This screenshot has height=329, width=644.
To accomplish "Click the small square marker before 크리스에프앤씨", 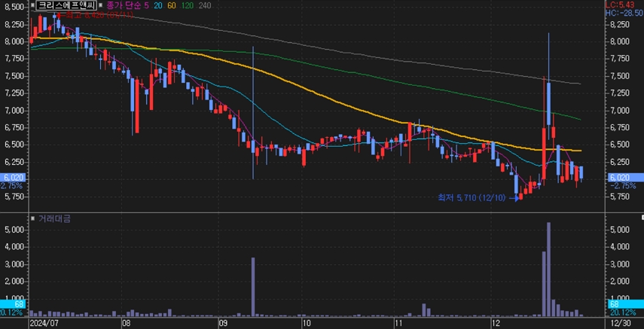I will pos(31,5).
